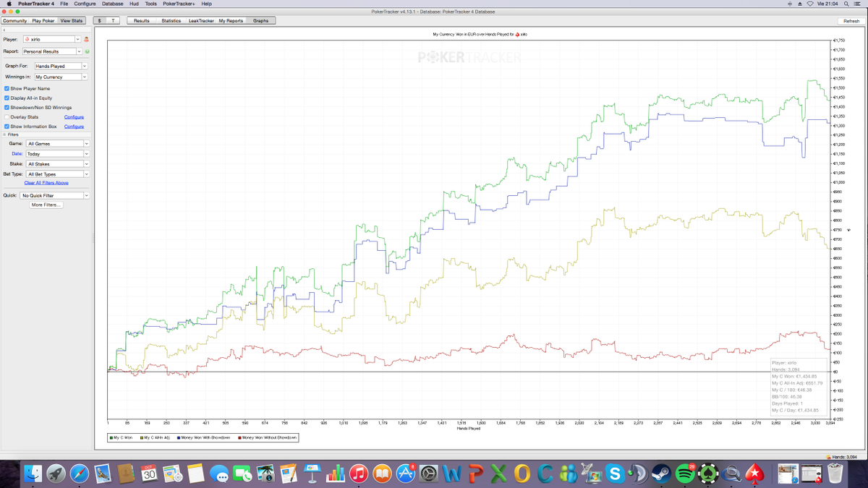Open Quick filter dropdown No Quick Filter

(54, 195)
